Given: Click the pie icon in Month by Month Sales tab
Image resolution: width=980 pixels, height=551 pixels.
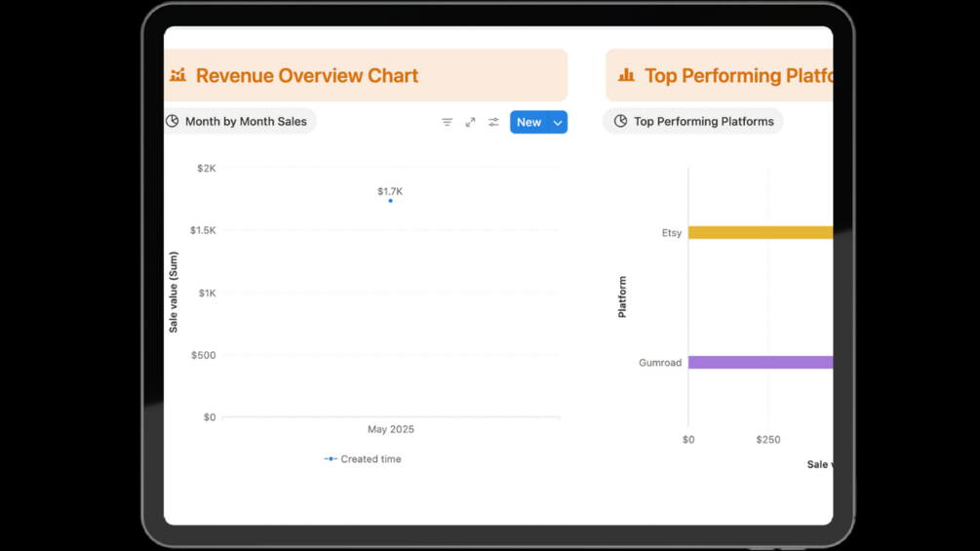Looking at the screenshot, I should click(x=173, y=121).
